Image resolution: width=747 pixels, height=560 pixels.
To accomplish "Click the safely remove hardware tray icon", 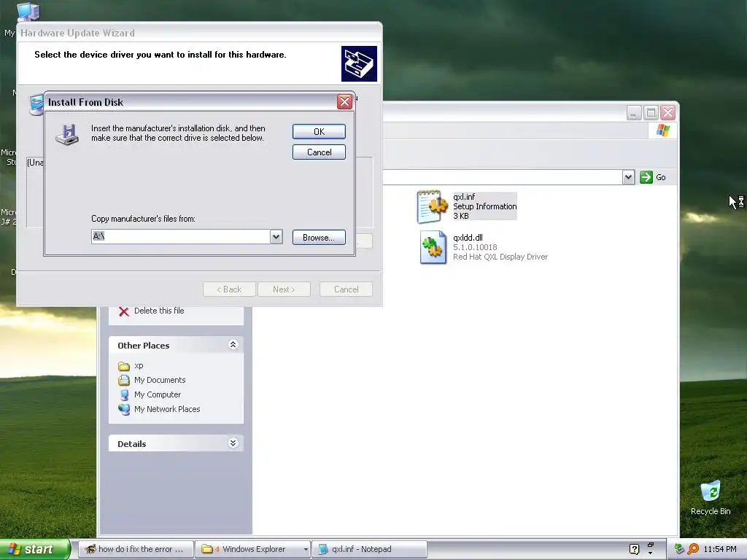I will (x=680, y=550).
